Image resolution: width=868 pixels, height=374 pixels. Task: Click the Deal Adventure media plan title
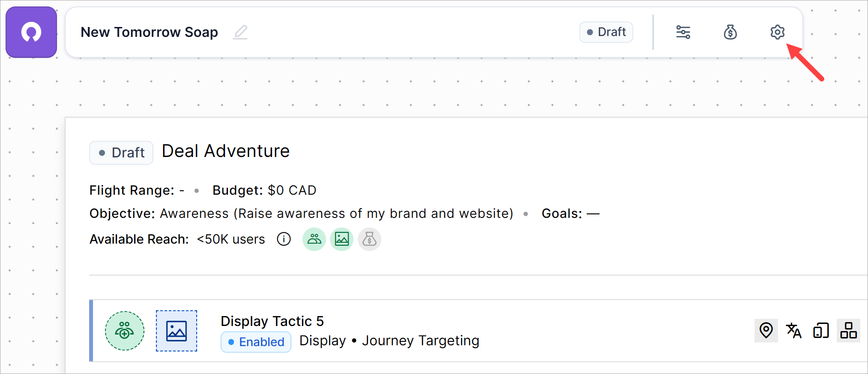(x=226, y=151)
